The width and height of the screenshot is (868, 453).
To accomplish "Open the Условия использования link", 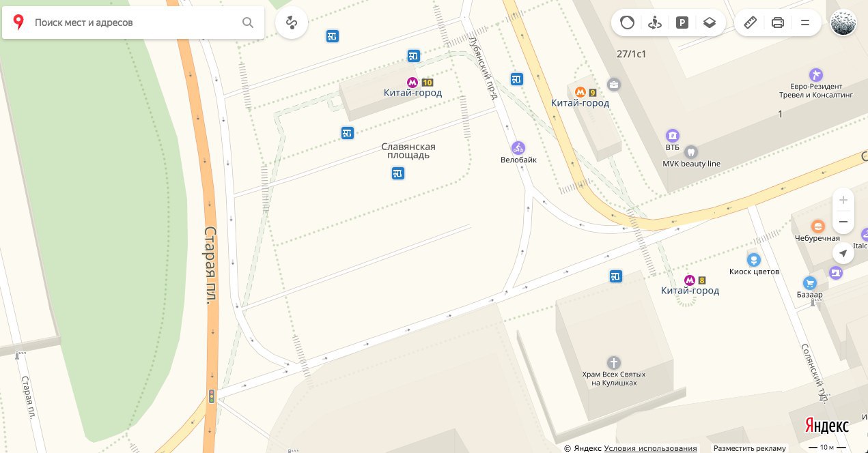I will tap(651, 448).
